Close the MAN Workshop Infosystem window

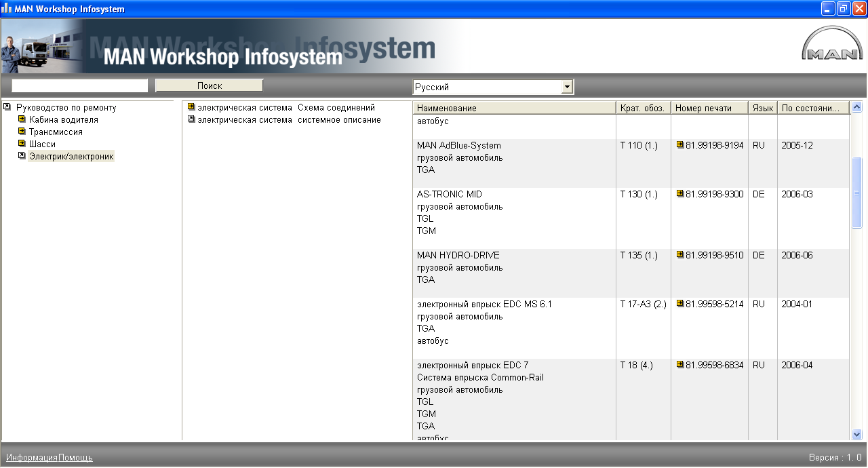(x=859, y=9)
